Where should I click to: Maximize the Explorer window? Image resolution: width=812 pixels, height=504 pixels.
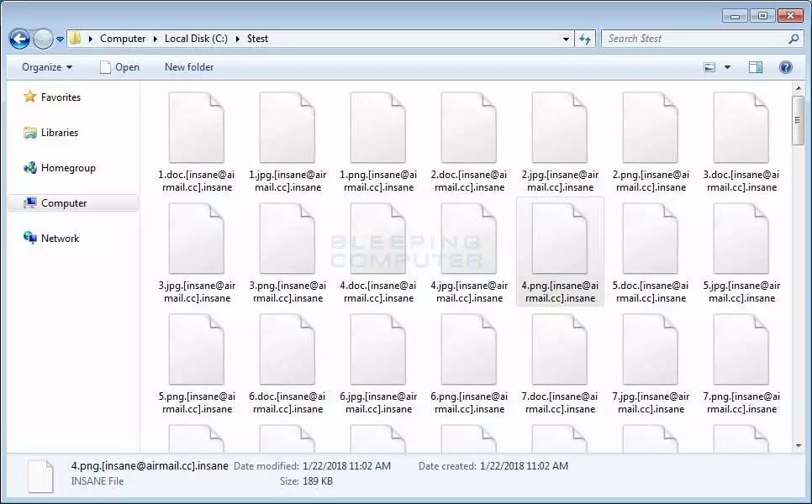762,15
